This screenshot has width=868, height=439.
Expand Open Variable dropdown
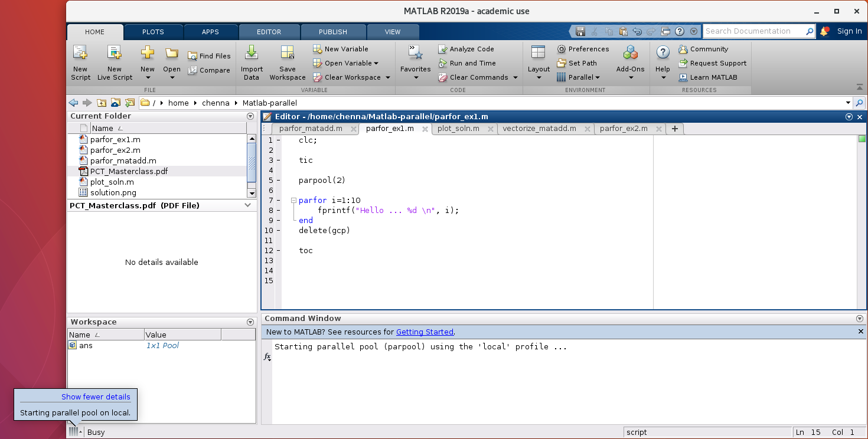(x=376, y=63)
